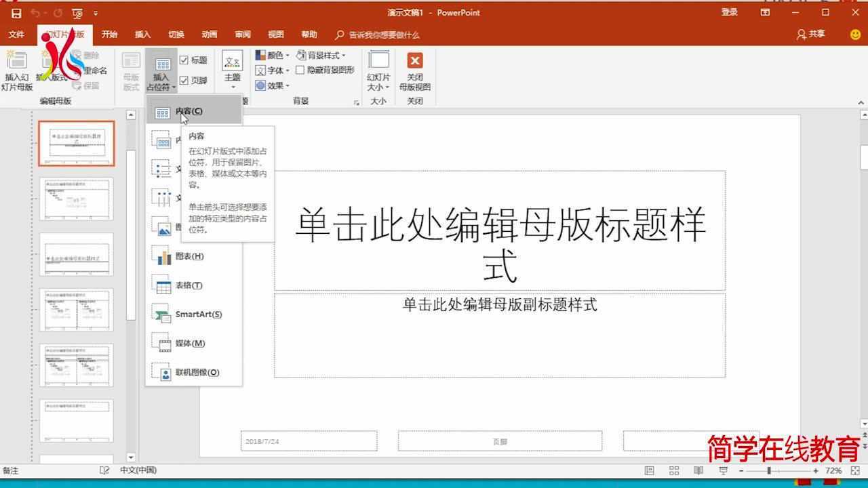This screenshot has height=488, width=868.
Task: Open the Fonts (字体) dropdown
Action: pyautogui.click(x=272, y=70)
